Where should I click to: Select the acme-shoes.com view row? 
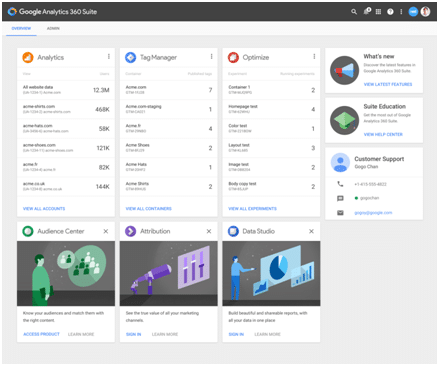point(66,148)
